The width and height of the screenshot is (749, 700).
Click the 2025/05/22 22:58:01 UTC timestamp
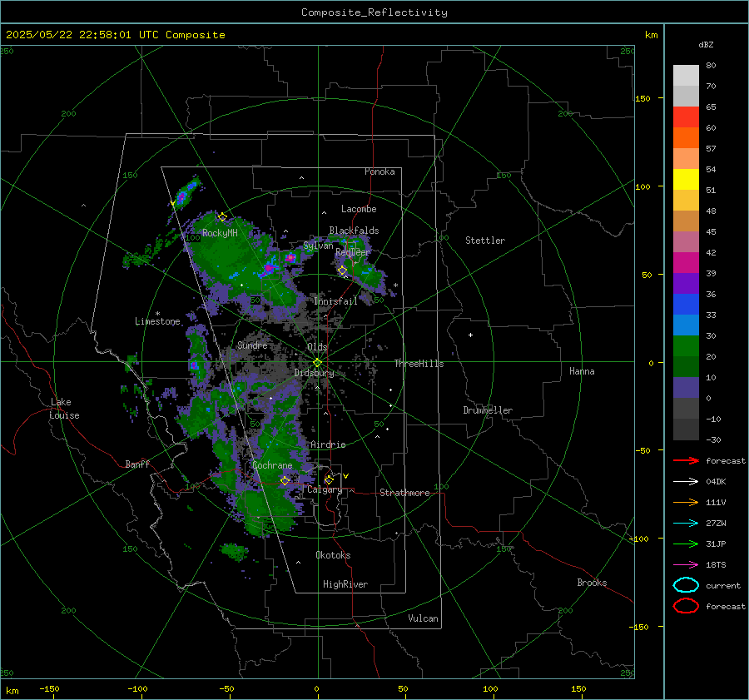pos(115,35)
